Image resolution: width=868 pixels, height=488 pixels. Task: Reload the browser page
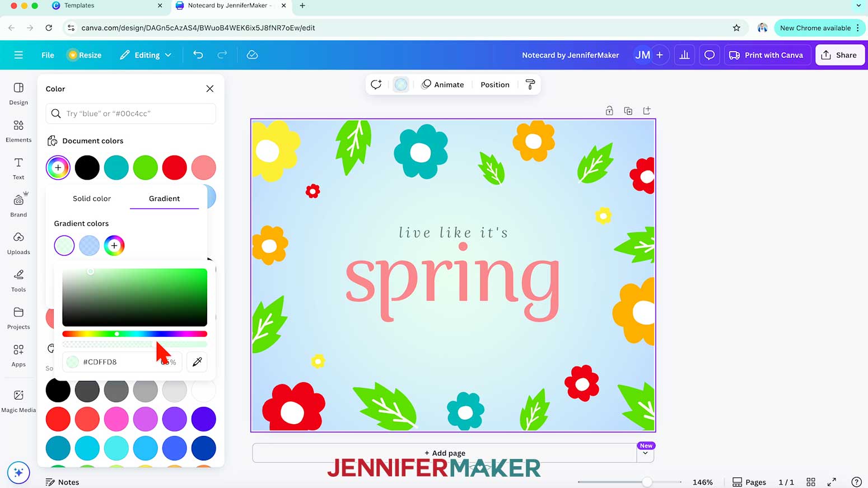point(49,28)
